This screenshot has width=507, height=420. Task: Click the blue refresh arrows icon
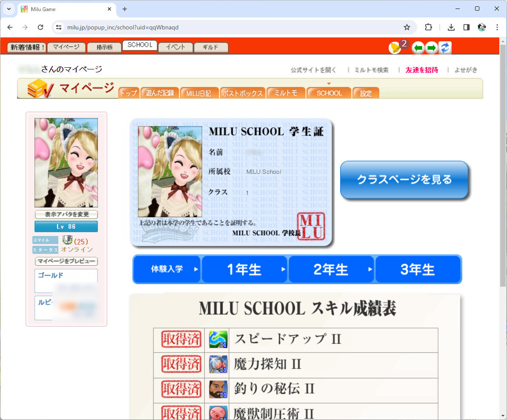445,48
